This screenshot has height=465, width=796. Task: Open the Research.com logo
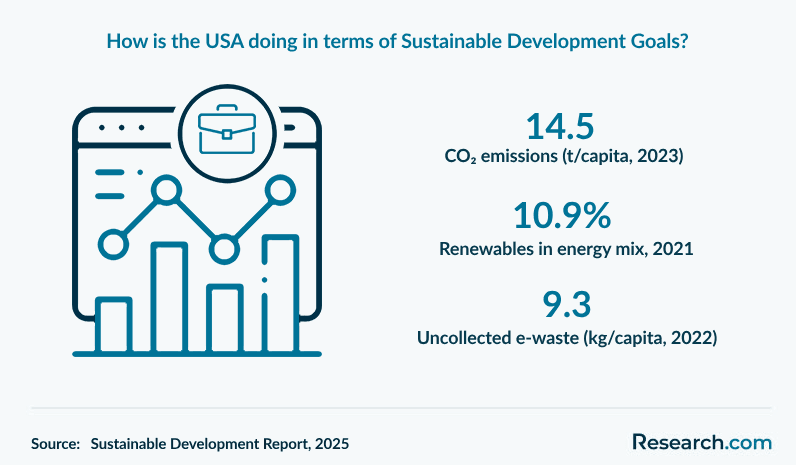click(702, 442)
